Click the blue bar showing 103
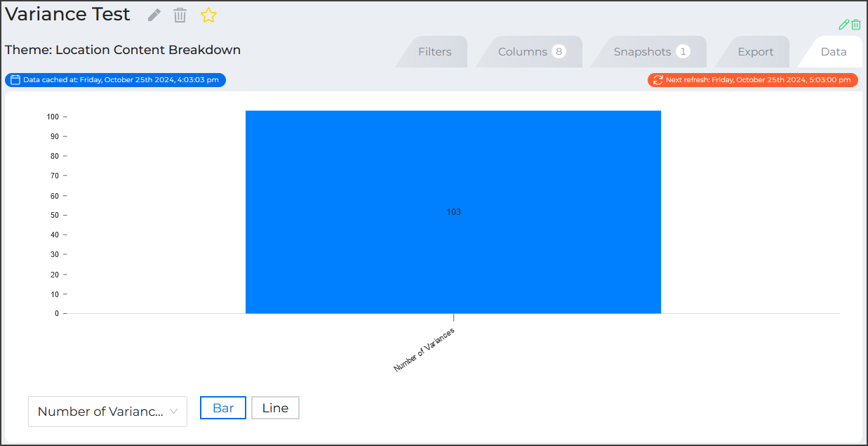This screenshot has height=446, width=868. [453, 212]
